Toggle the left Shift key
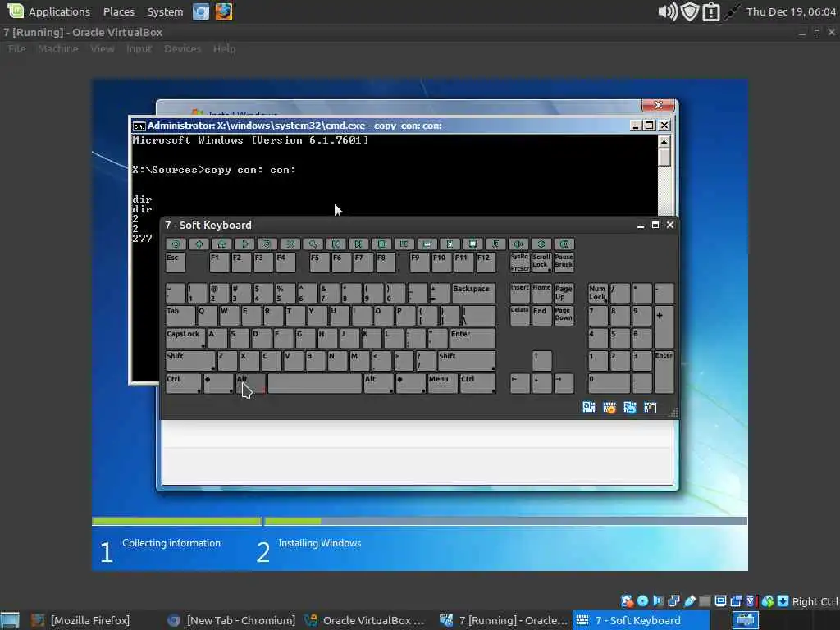 190,361
